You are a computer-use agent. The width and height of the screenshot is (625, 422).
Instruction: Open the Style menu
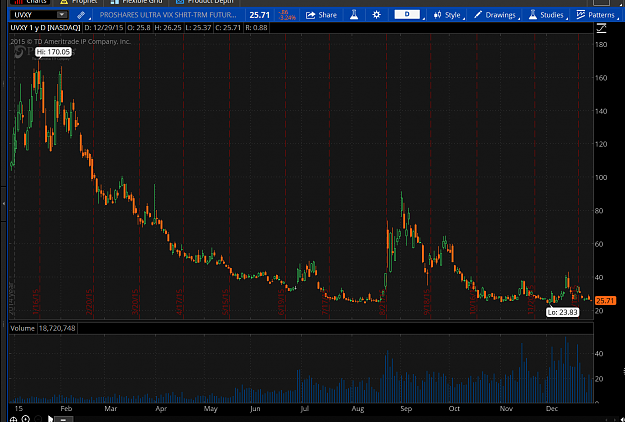(x=447, y=15)
